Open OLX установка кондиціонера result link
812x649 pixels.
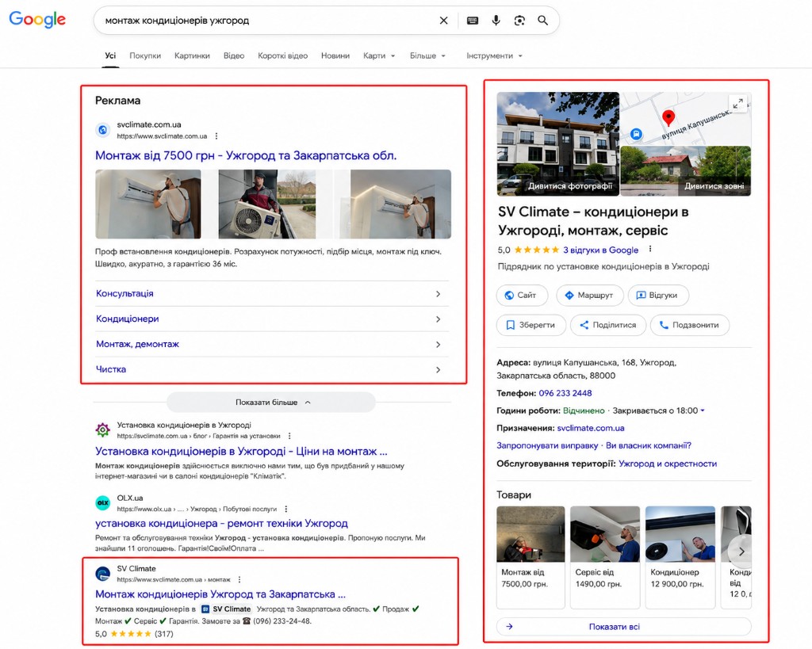coord(222,523)
